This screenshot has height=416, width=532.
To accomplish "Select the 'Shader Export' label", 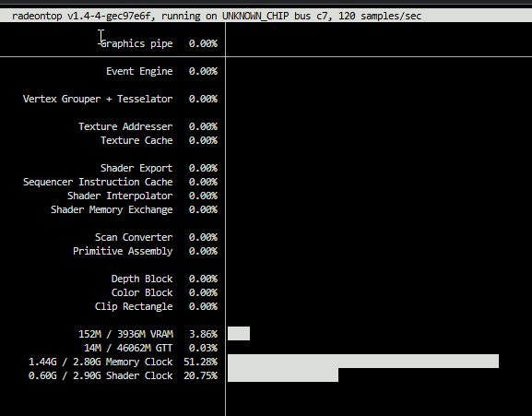I will (136, 168).
